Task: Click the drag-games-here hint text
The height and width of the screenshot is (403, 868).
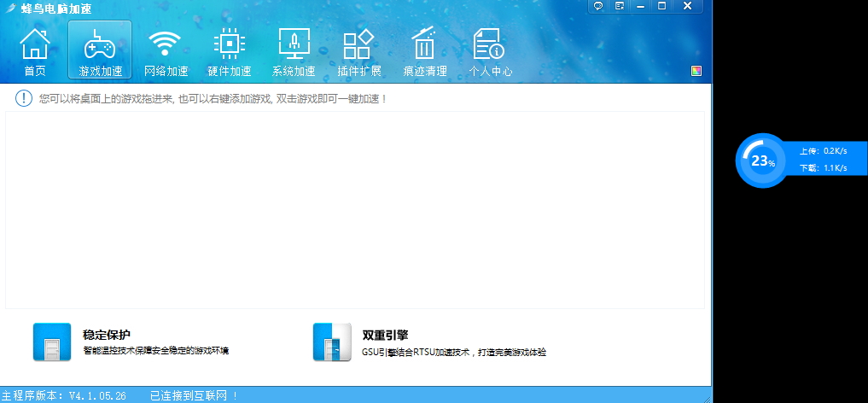Action: coord(213,99)
